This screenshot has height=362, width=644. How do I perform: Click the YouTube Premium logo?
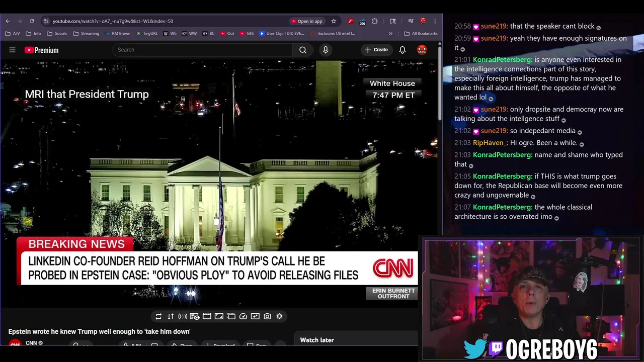(41, 50)
